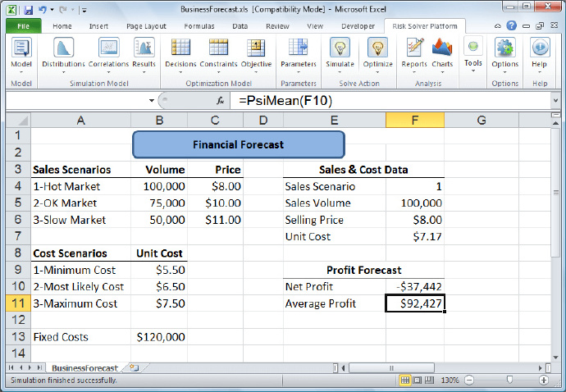This screenshot has height=392, width=566.
Task: Open the Distributions gallery icon
Action: click(63, 48)
